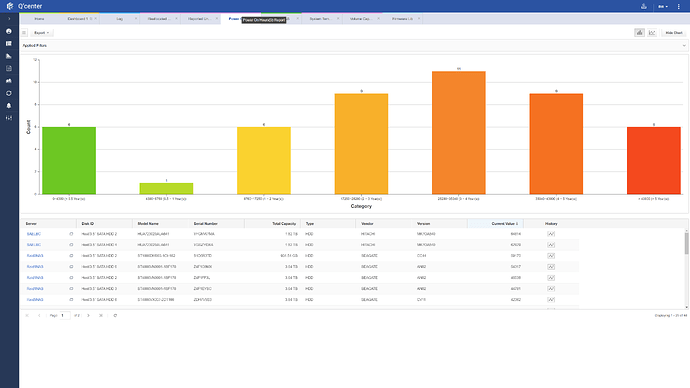Switch to the Dashboard 1 tab
Image resolution: width=690 pixels, height=388 pixels.
77,19
